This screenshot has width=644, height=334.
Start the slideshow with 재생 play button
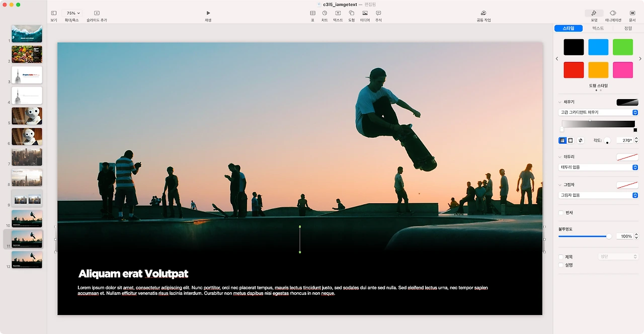[x=208, y=16]
